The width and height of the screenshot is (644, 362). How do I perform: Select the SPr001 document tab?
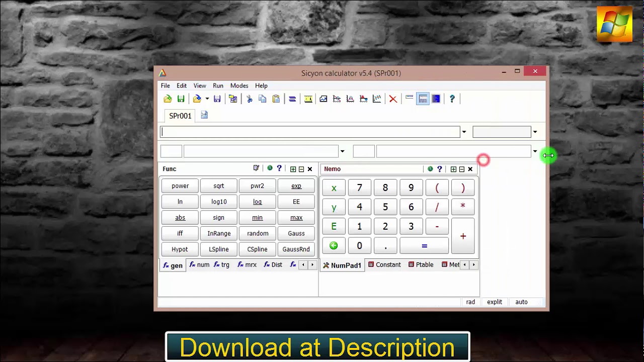[x=180, y=116]
